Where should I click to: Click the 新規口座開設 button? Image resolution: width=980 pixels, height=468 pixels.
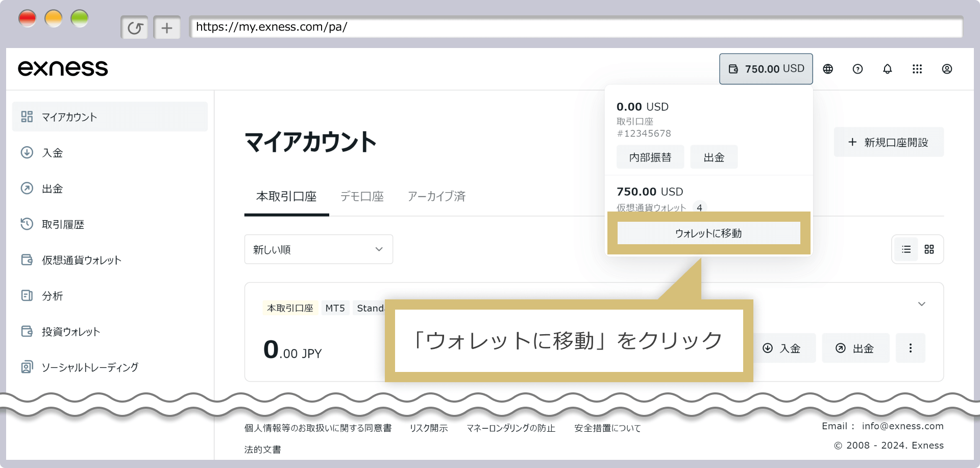[889, 142]
